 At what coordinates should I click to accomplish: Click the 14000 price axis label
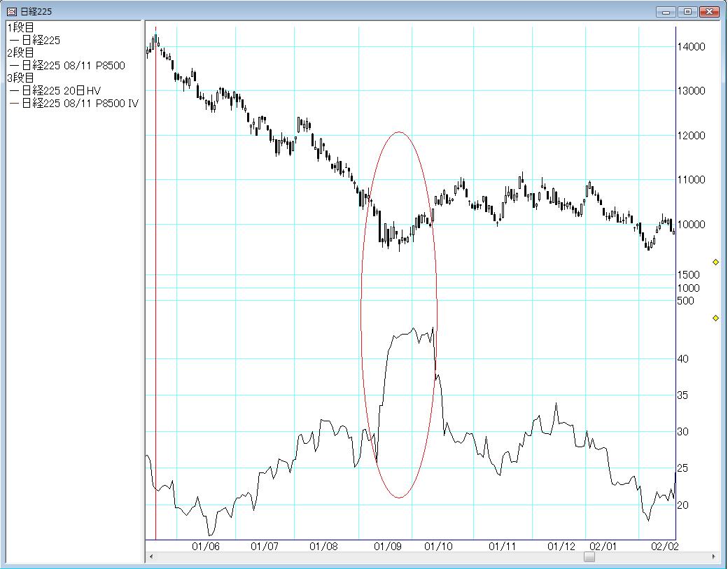tap(691, 46)
